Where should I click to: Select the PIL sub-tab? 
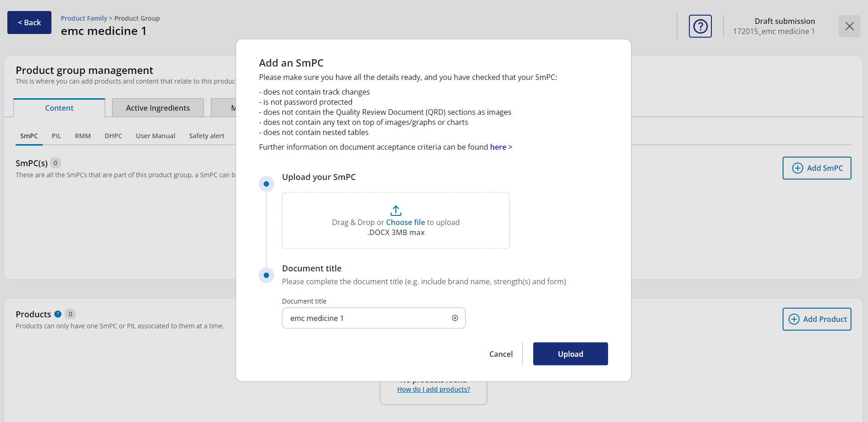click(x=56, y=136)
